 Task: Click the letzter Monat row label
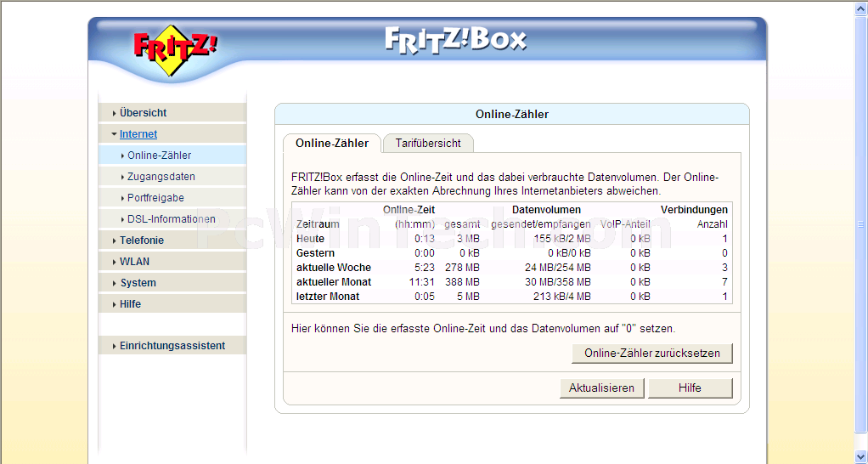click(x=328, y=297)
